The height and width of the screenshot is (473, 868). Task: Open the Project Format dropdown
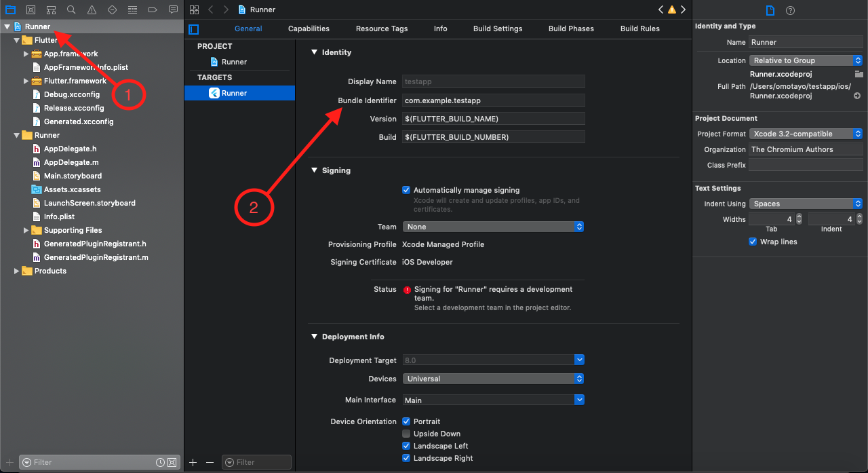pos(806,134)
